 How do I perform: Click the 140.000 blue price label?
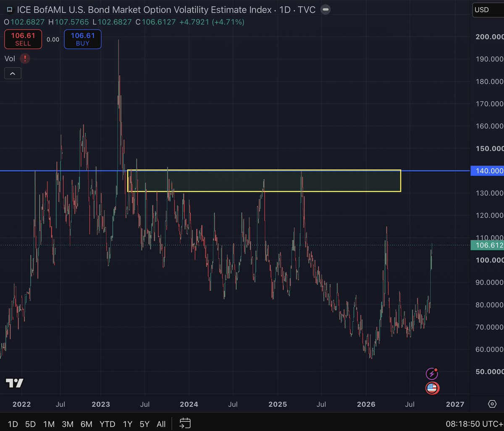[487, 171]
